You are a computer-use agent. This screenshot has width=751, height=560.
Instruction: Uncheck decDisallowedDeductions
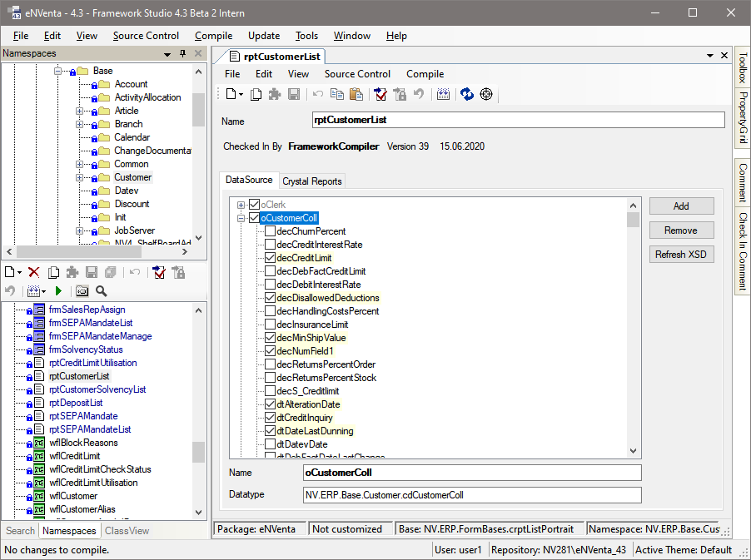click(x=270, y=298)
